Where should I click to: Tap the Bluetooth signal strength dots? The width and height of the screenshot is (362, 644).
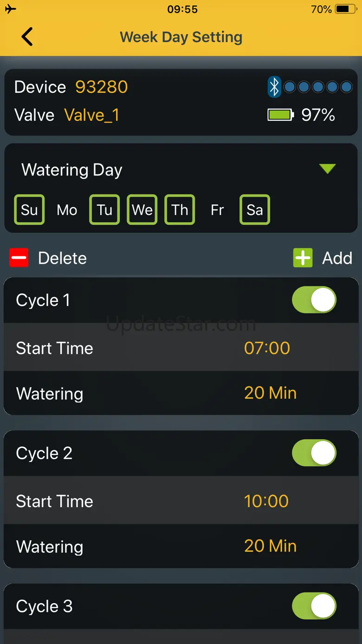[318, 87]
